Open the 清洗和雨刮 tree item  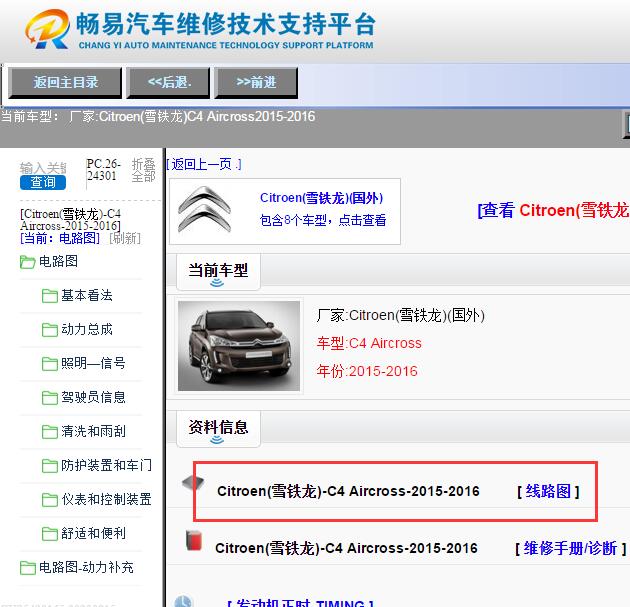pyautogui.click(x=93, y=431)
